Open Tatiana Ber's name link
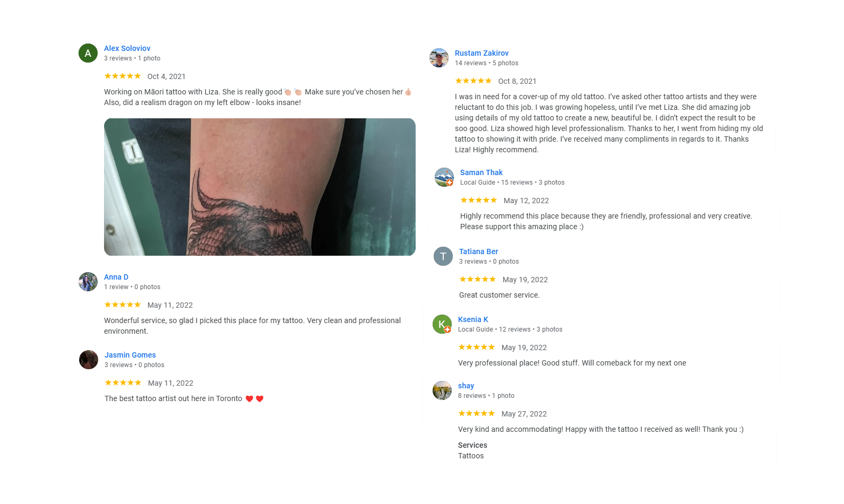This screenshot has width=844, height=504. click(478, 251)
